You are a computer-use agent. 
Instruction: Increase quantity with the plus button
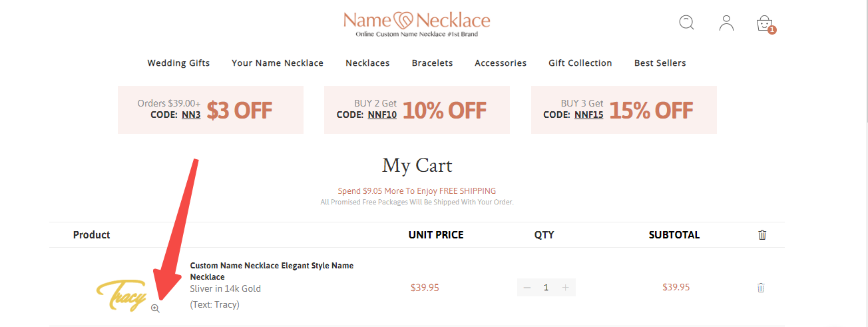click(566, 288)
